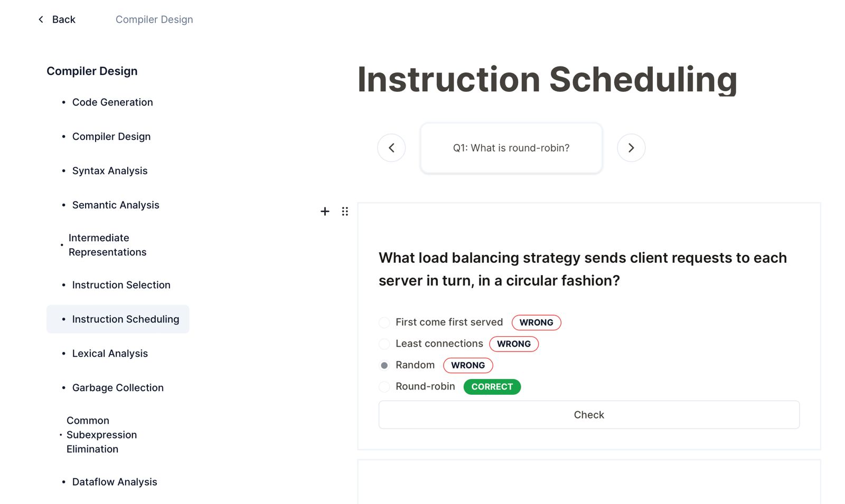
Task: Open the Compiler Design breadcrumb link
Action: coord(154,20)
